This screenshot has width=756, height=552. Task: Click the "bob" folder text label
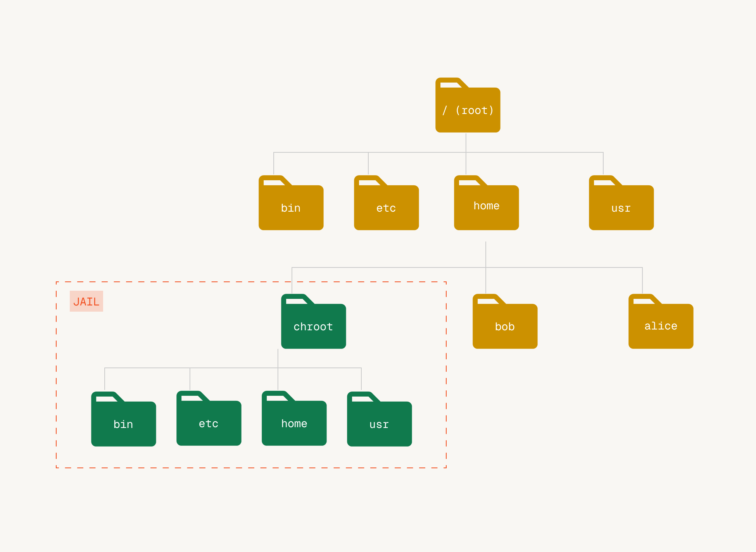tap(505, 327)
